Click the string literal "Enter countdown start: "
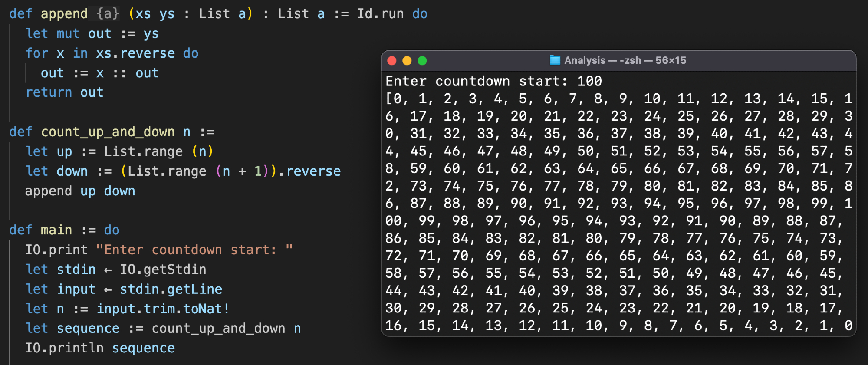This screenshot has height=365, width=868. 194,250
